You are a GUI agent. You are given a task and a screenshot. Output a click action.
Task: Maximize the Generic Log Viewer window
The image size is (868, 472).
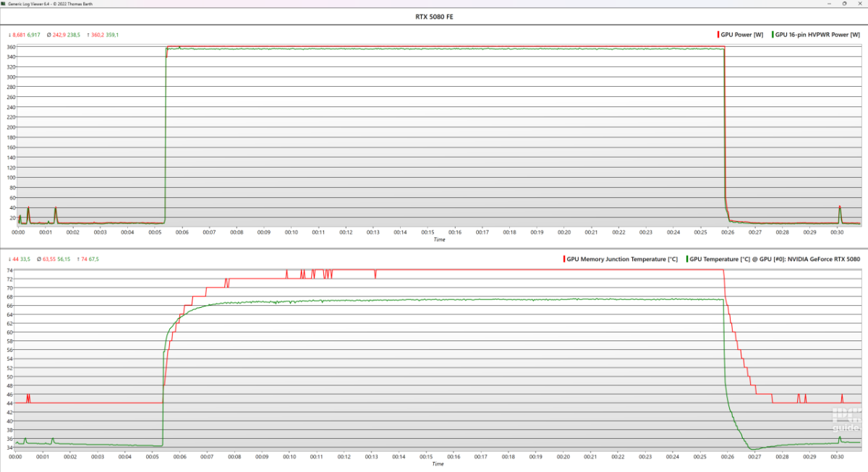point(844,4)
